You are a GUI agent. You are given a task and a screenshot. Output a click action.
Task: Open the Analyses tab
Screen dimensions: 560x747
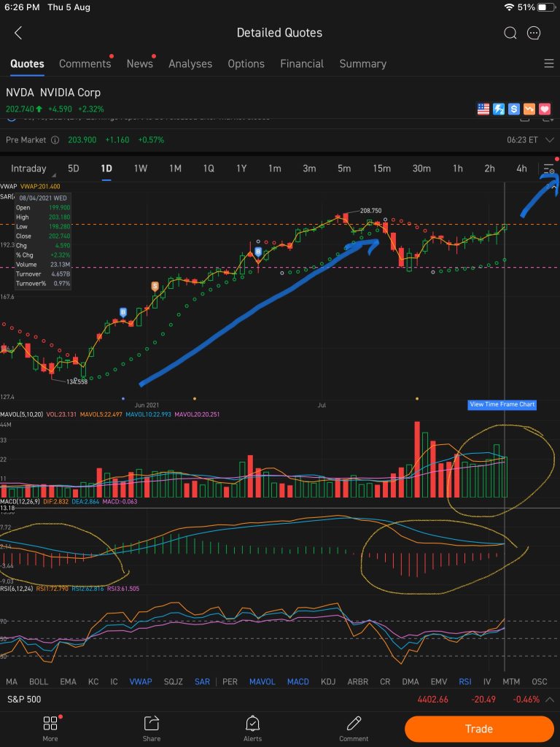pyautogui.click(x=190, y=63)
